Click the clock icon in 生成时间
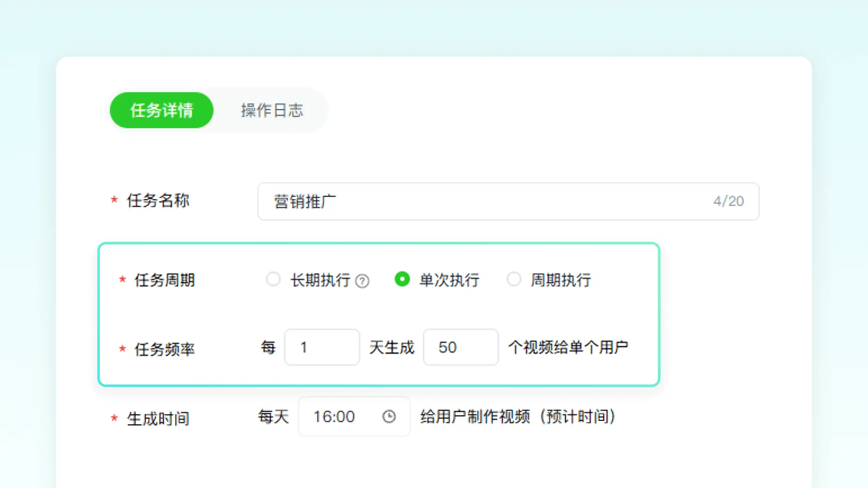The width and height of the screenshot is (868, 488). point(389,417)
